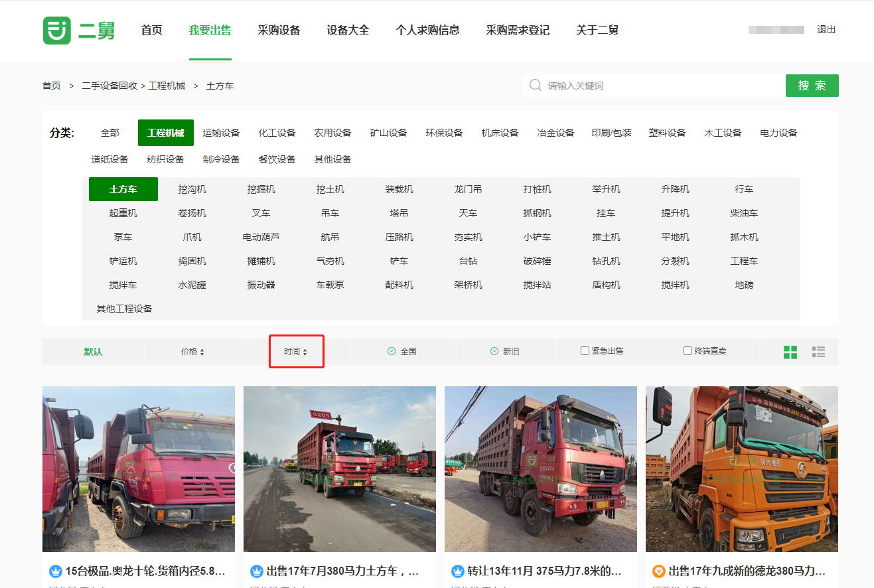Open photo of 转让13年11月 375马力 listing

click(541, 469)
